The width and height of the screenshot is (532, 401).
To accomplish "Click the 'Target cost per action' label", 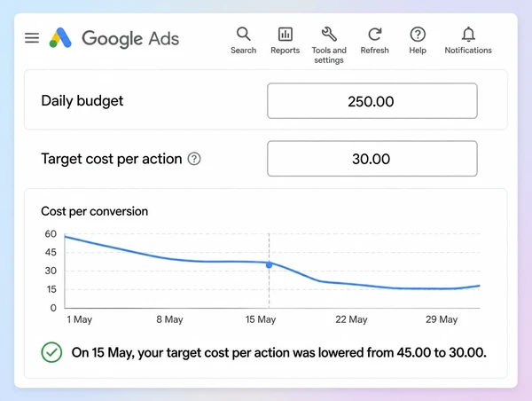I will point(112,159).
